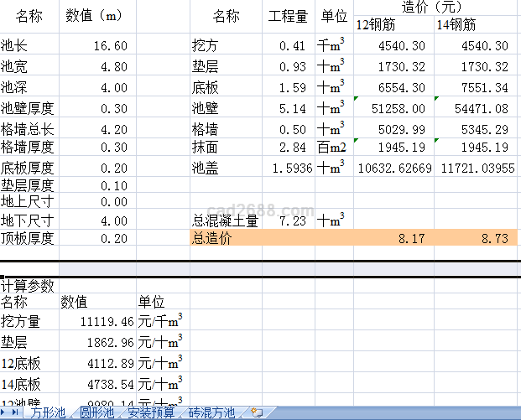521x420 pixels.
Task: Select the total cost cell showing 8.73
Action: coord(477,239)
